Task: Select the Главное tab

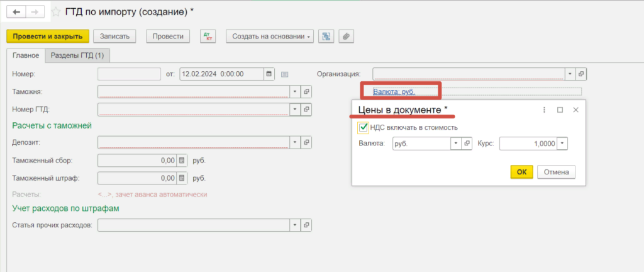Action: click(x=26, y=55)
